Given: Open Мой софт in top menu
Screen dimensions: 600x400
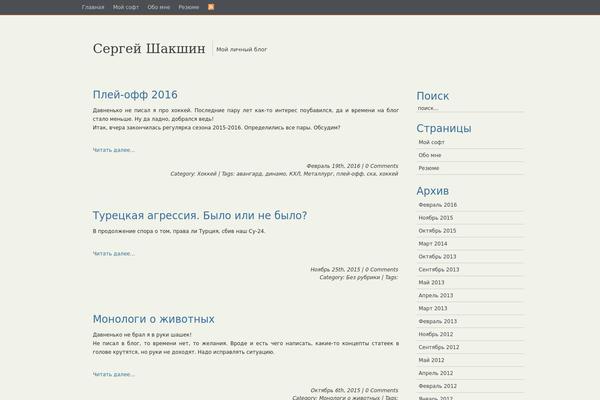Looking at the screenshot, I should tap(126, 7).
